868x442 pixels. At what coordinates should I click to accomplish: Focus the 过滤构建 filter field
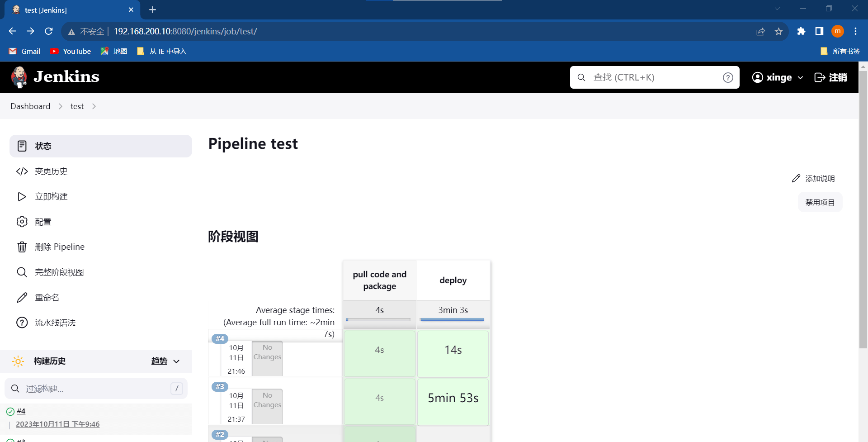tap(96, 389)
